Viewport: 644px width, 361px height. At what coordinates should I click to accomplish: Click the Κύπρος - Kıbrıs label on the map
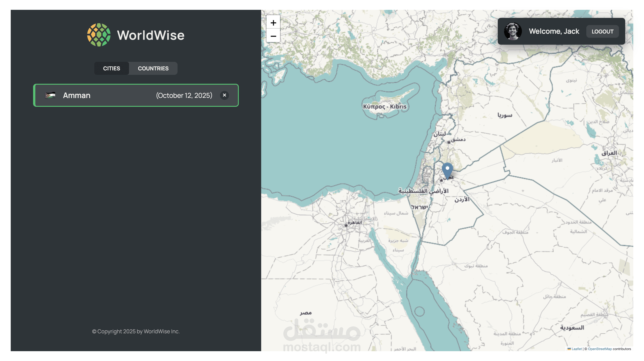pos(385,107)
